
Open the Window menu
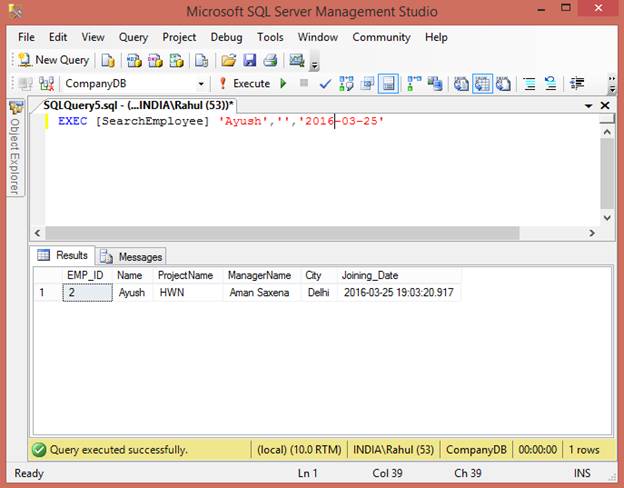(x=318, y=37)
